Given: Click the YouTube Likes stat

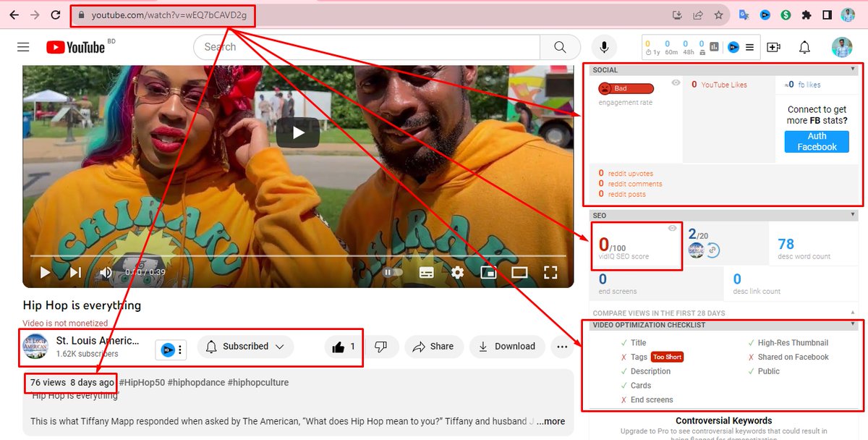Looking at the screenshot, I should click(719, 85).
